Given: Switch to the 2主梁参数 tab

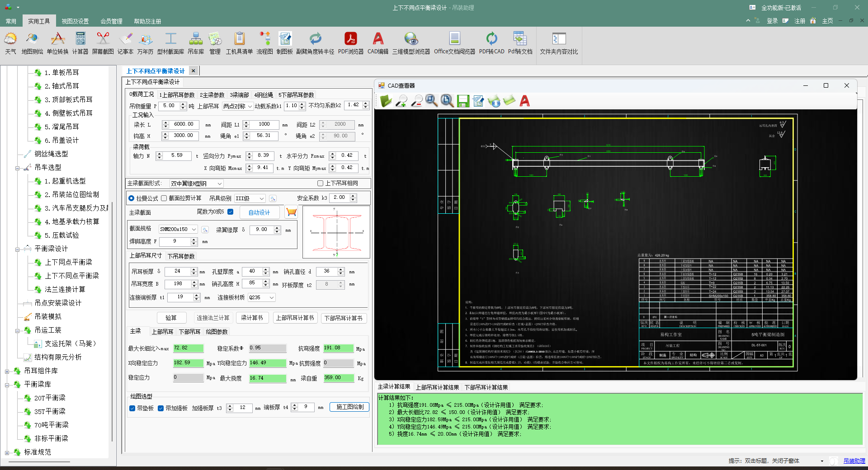Looking at the screenshot, I should coord(212,95).
